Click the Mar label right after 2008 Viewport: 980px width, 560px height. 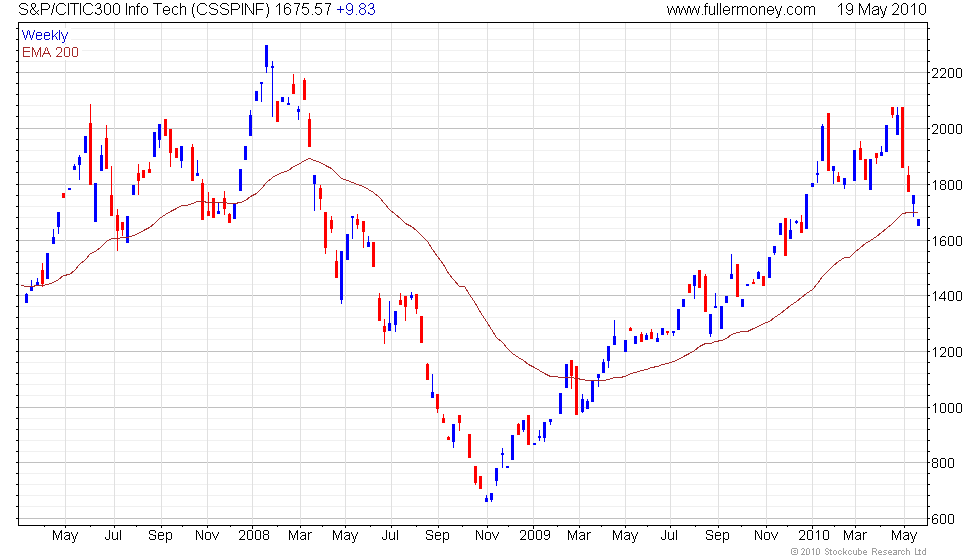pyautogui.click(x=300, y=536)
